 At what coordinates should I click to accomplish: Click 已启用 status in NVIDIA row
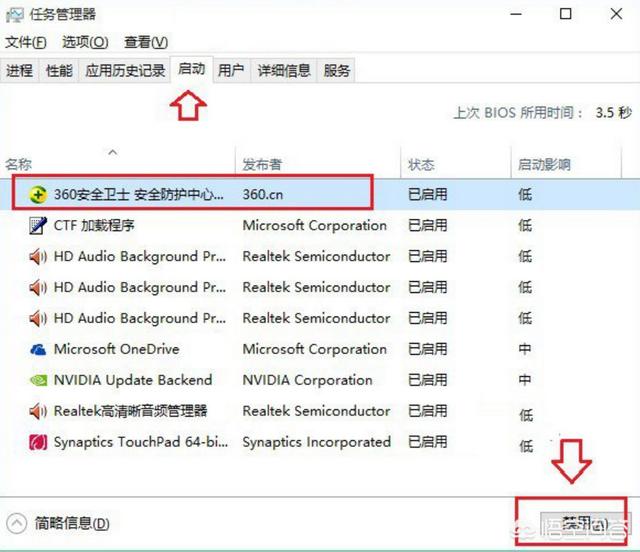pyautogui.click(x=427, y=380)
